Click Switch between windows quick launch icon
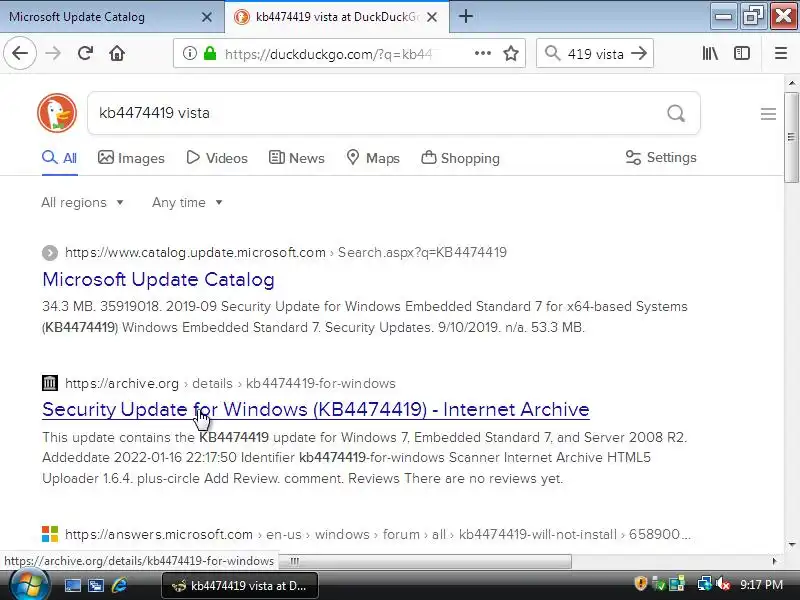Screen dimensions: 800x600 point(95,586)
